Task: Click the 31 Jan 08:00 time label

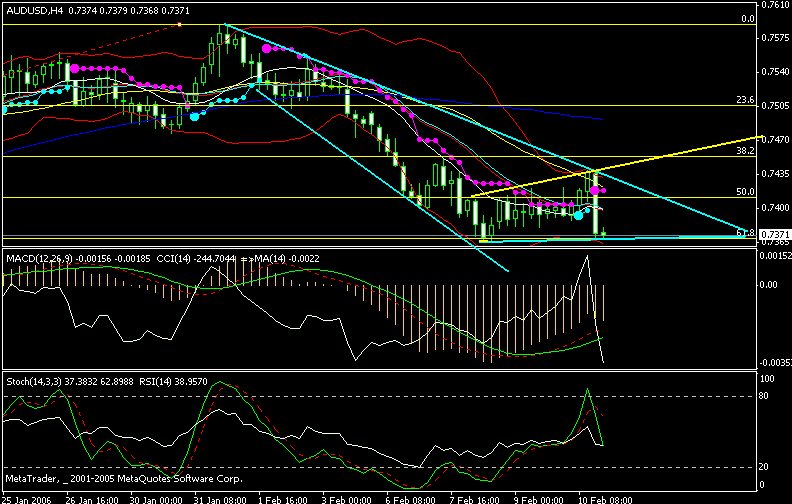Action: 220,500
